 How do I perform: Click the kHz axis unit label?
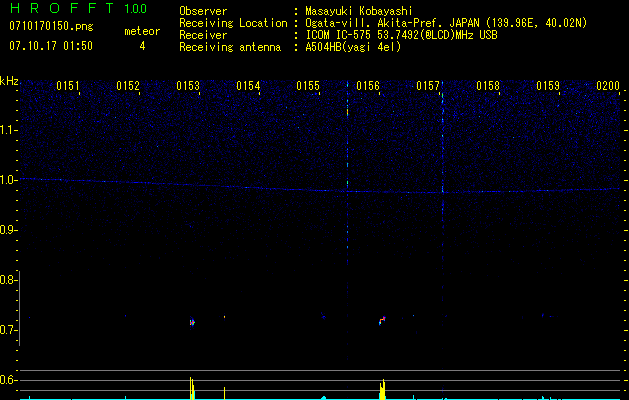[9, 81]
